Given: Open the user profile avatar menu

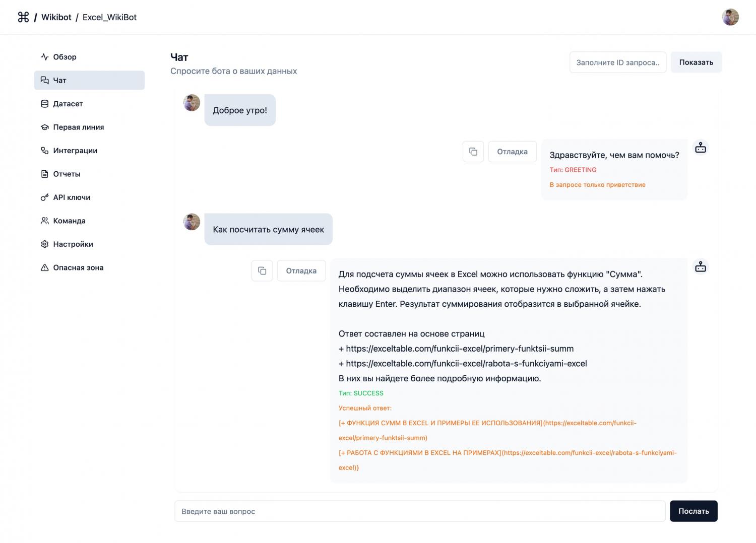Looking at the screenshot, I should [730, 17].
